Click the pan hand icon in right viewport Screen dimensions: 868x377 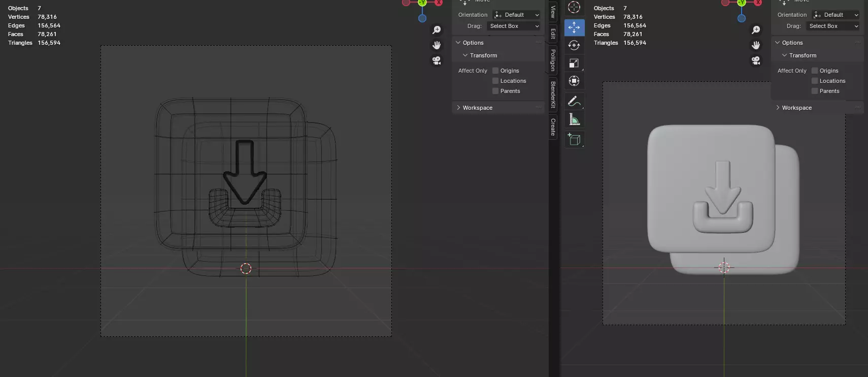click(756, 45)
